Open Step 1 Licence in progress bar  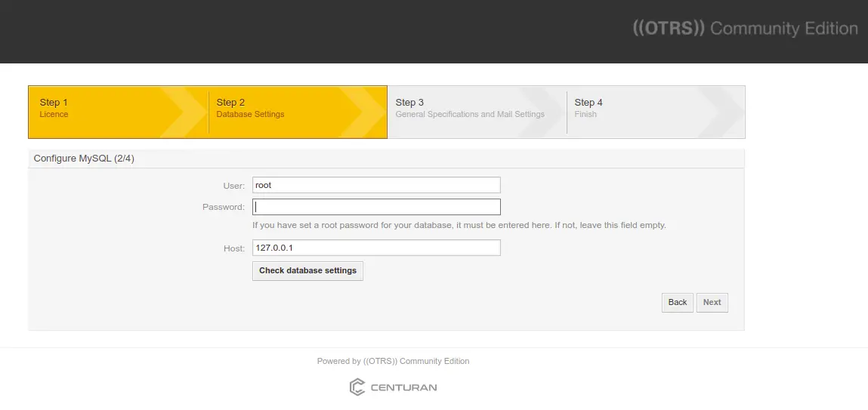tap(119, 112)
